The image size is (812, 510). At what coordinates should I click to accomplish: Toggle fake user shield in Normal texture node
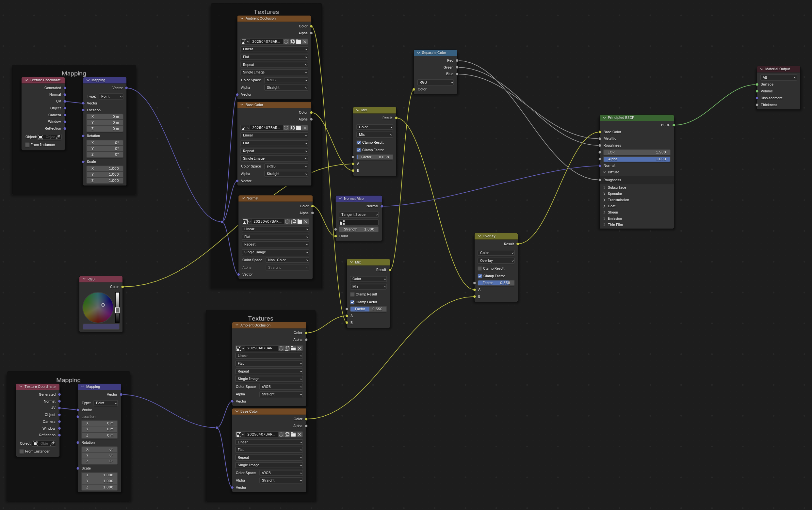[x=287, y=221]
